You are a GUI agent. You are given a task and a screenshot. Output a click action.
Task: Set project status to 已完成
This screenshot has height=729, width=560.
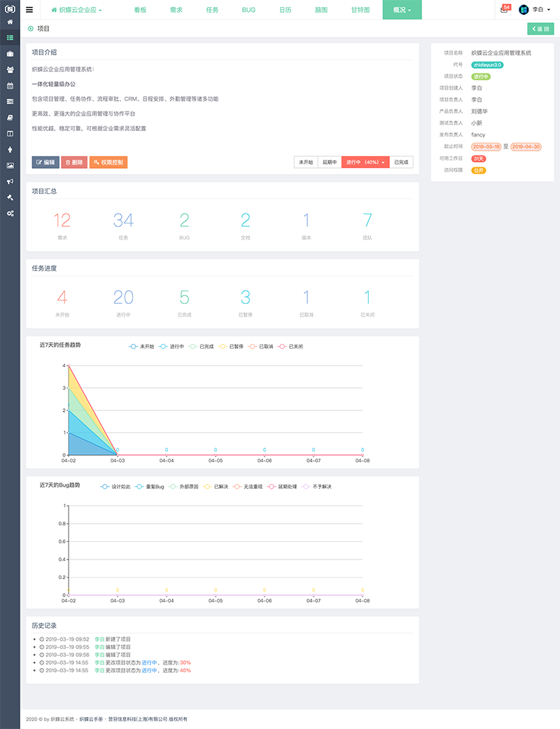click(401, 162)
